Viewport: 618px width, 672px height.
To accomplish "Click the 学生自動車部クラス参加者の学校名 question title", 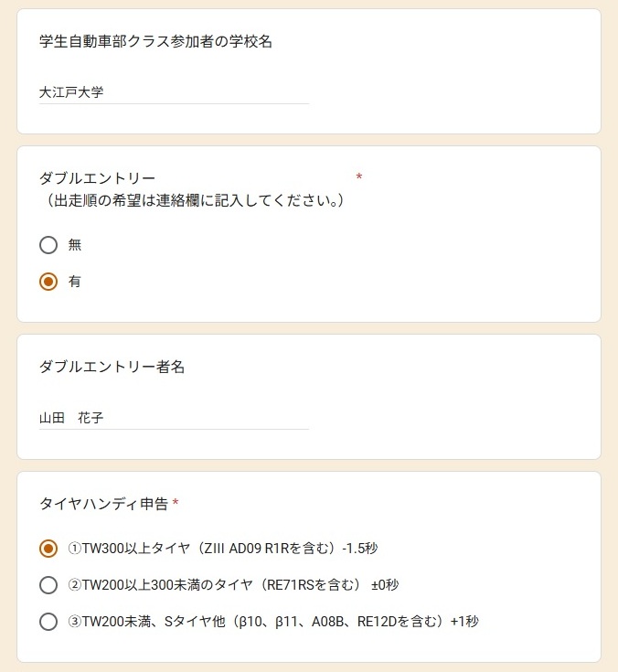I will tap(155, 42).
